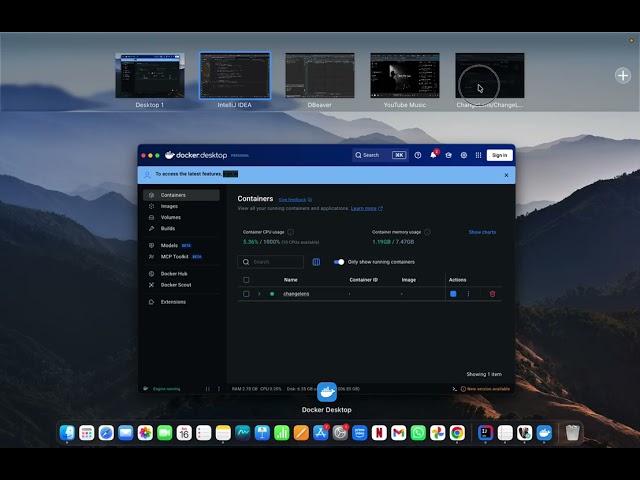Screen dimensions: 640x480
Task: Switch to IntelliJ IDEA space
Action: point(235,76)
